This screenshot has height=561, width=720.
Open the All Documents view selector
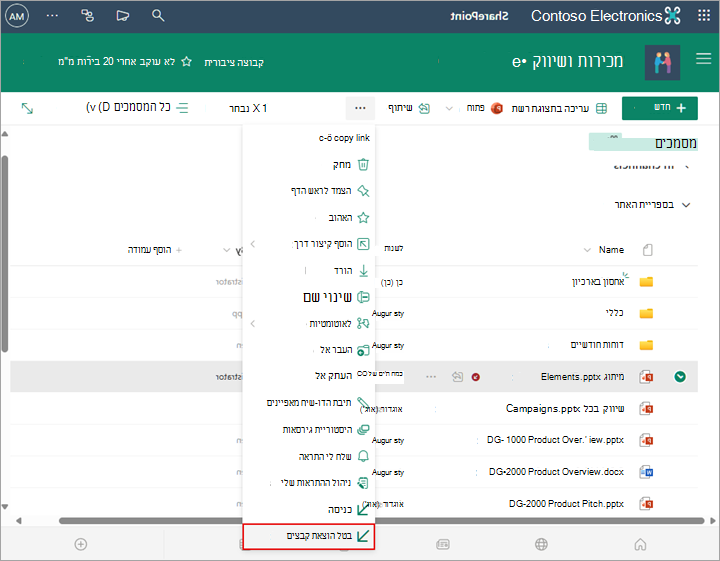pyautogui.click(x=137, y=107)
